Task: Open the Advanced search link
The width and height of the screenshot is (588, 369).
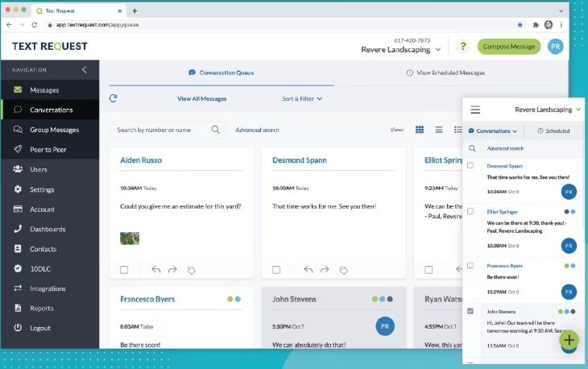Action: coord(257,130)
